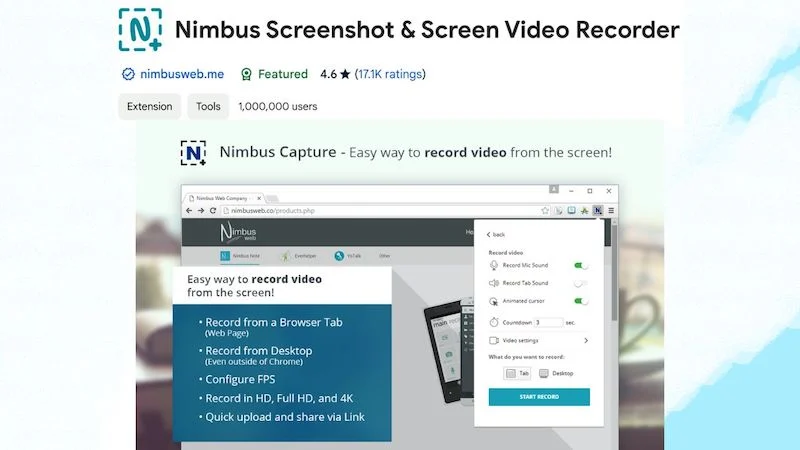Click the reload icon in the pictured browser
The height and width of the screenshot is (450, 800).
[x=213, y=211]
